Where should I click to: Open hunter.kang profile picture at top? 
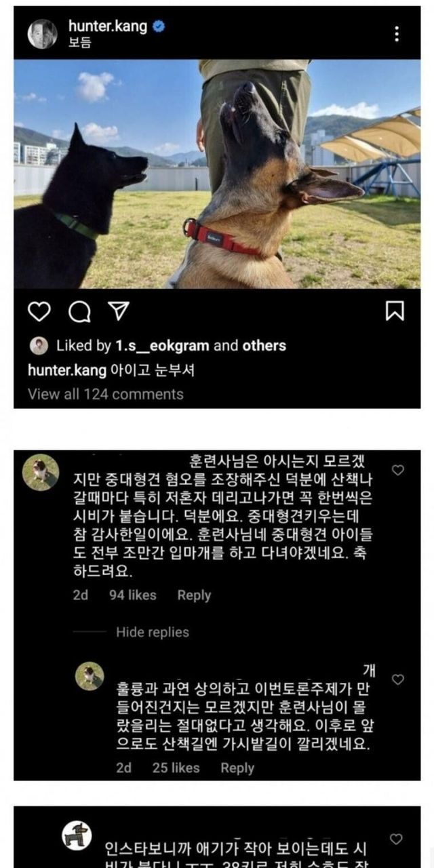point(43,34)
